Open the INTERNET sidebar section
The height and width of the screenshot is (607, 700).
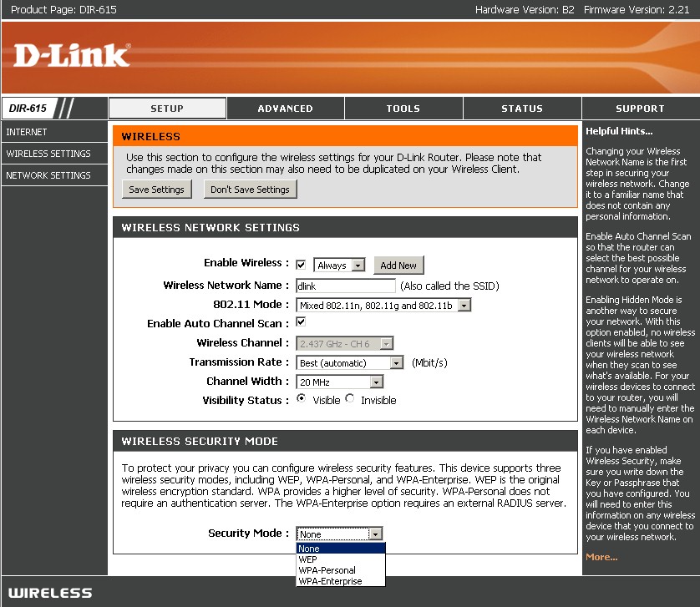click(x=54, y=132)
